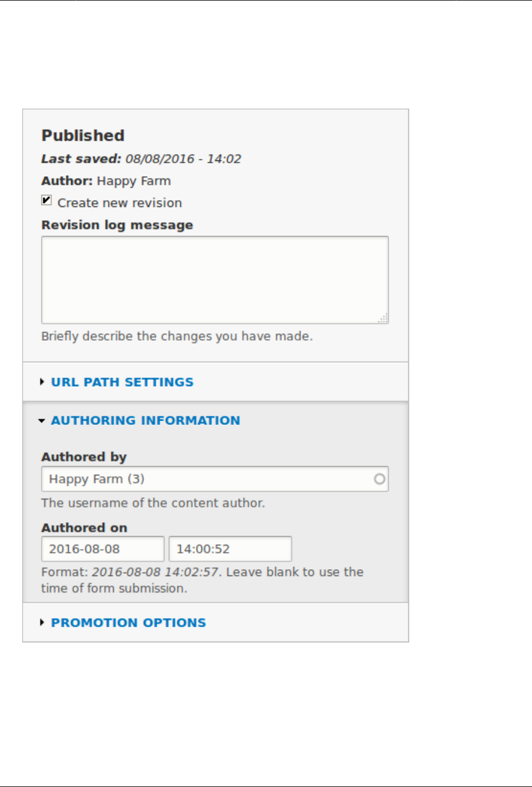Click the autocomplete circle icon in Authored by
This screenshot has width=532, height=787.
point(379,479)
